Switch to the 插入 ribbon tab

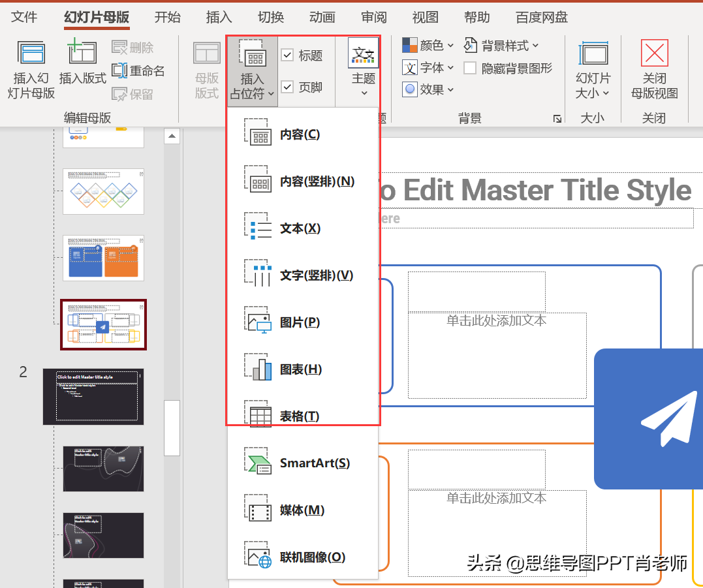coord(219,17)
